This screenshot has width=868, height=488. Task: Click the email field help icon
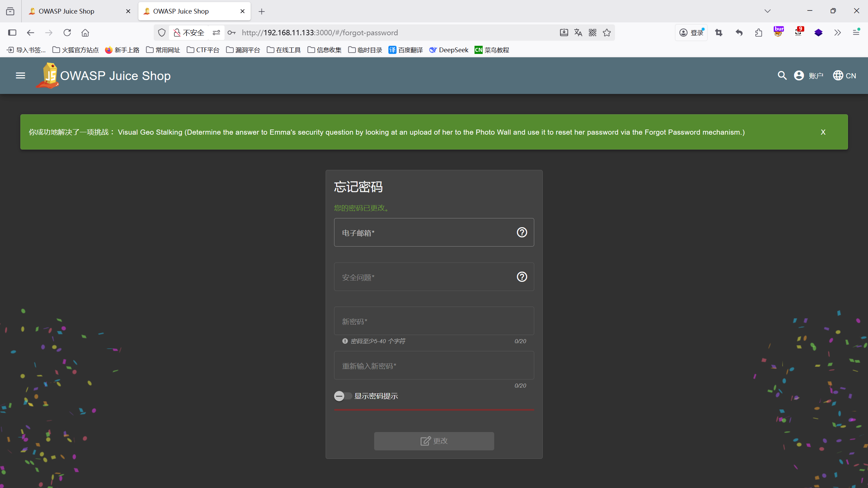tap(522, 232)
